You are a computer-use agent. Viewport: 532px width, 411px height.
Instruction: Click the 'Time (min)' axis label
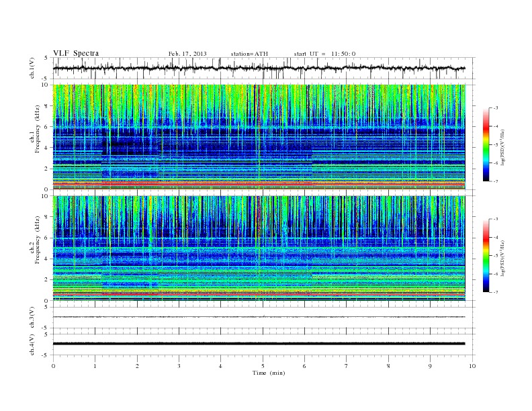269,373
